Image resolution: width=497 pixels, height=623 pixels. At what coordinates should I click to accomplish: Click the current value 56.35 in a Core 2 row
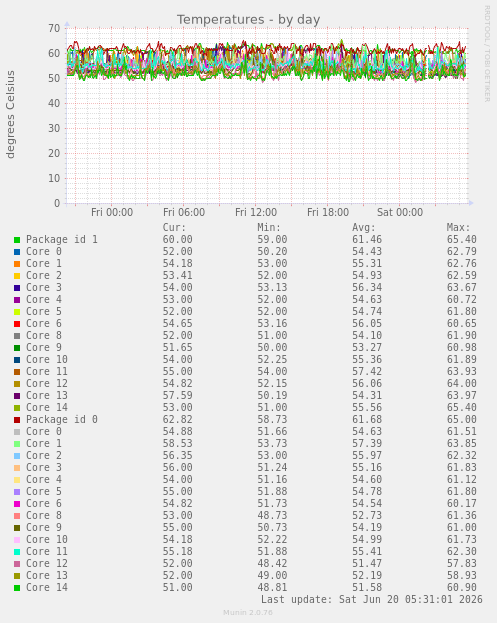178,456
